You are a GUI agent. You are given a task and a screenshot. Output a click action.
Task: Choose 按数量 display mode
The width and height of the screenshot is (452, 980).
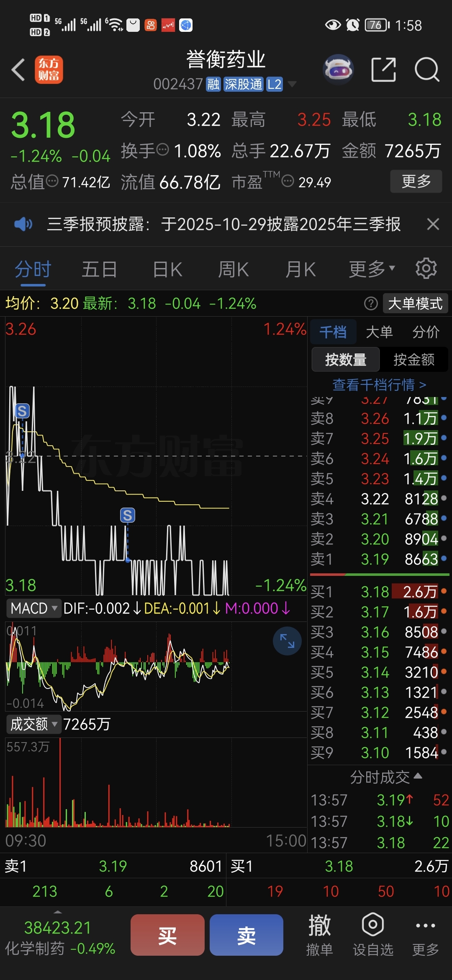tap(346, 359)
